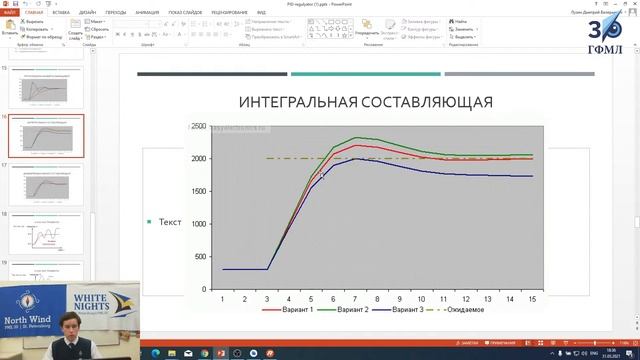Open Microsoft Edge from the taskbar
The width and height of the screenshot is (640, 360).
click(x=156, y=353)
